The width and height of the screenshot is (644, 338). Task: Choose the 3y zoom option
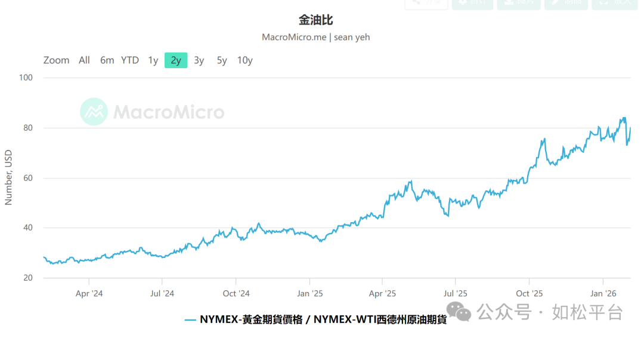[x=199, y=60]
